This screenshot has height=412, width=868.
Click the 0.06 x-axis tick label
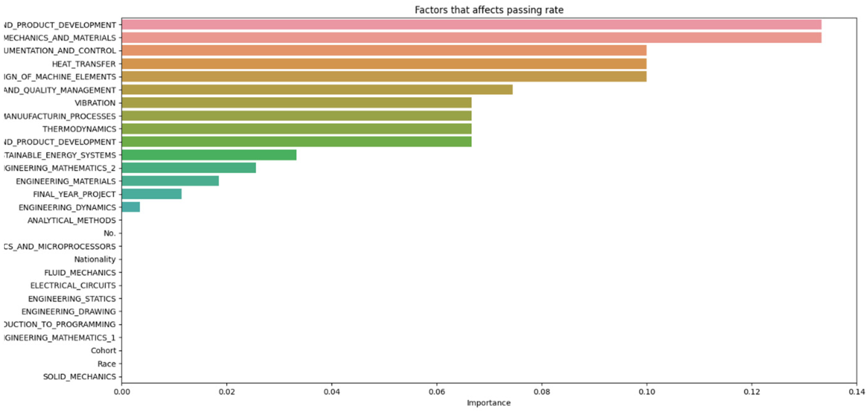437,392
